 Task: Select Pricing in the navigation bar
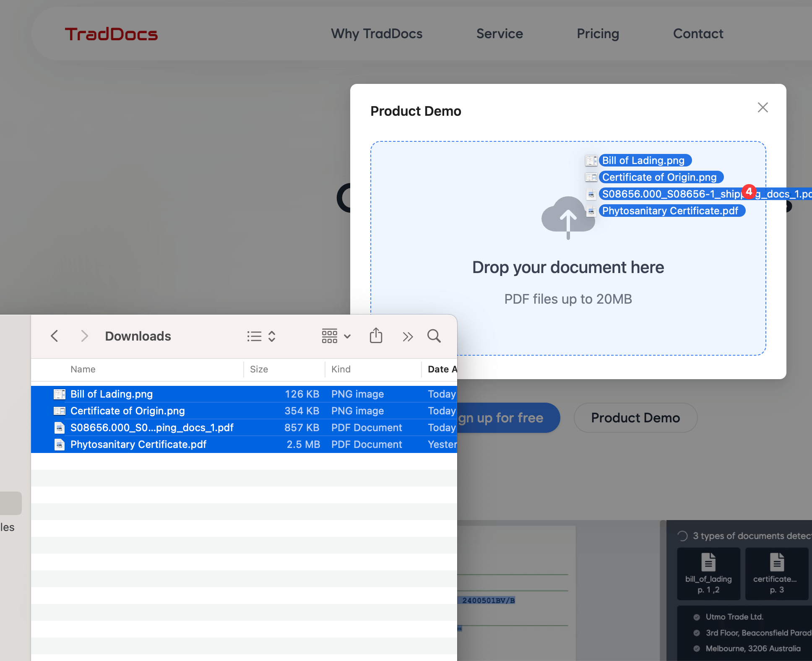click(x=598, y=34)
